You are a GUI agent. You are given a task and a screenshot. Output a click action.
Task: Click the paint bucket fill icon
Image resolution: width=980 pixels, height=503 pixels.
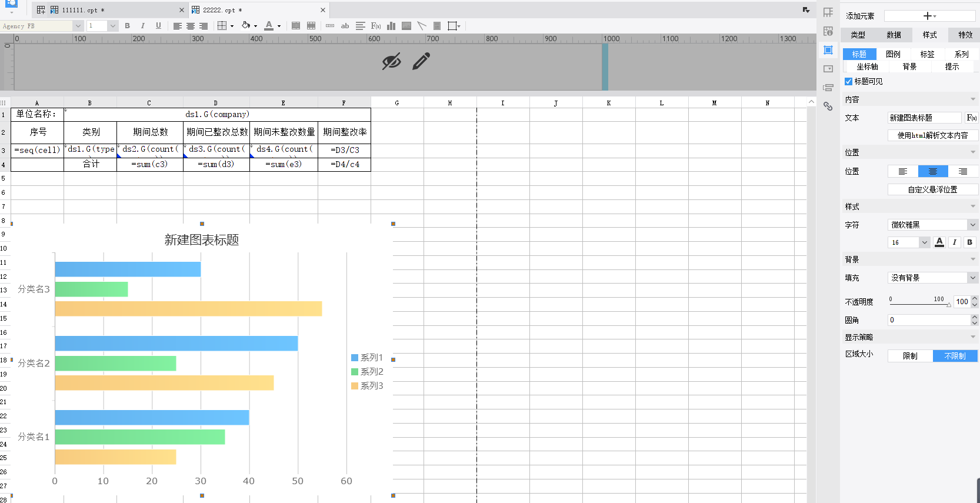246,25
